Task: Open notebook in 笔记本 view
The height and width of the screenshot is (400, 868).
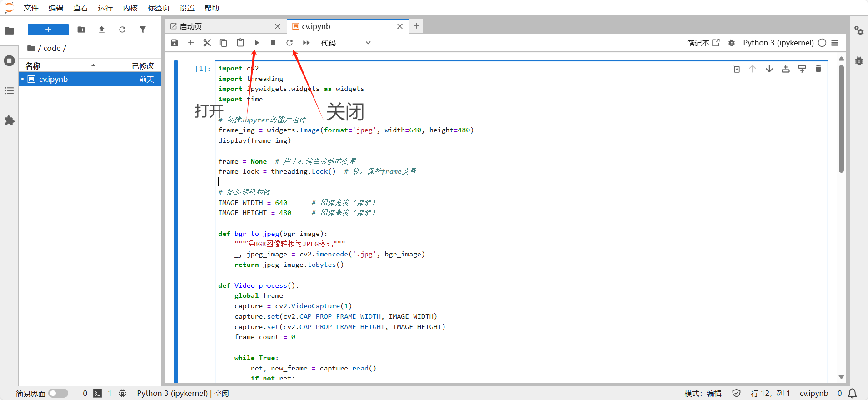Action: pyautogui.click(x=703, y=43)
